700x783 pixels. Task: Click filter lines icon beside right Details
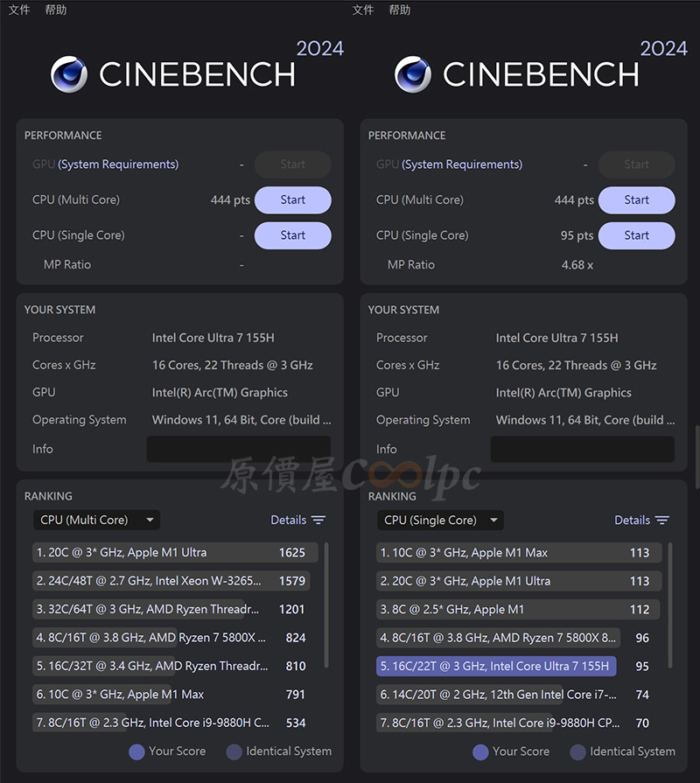[x=662, y=520]
